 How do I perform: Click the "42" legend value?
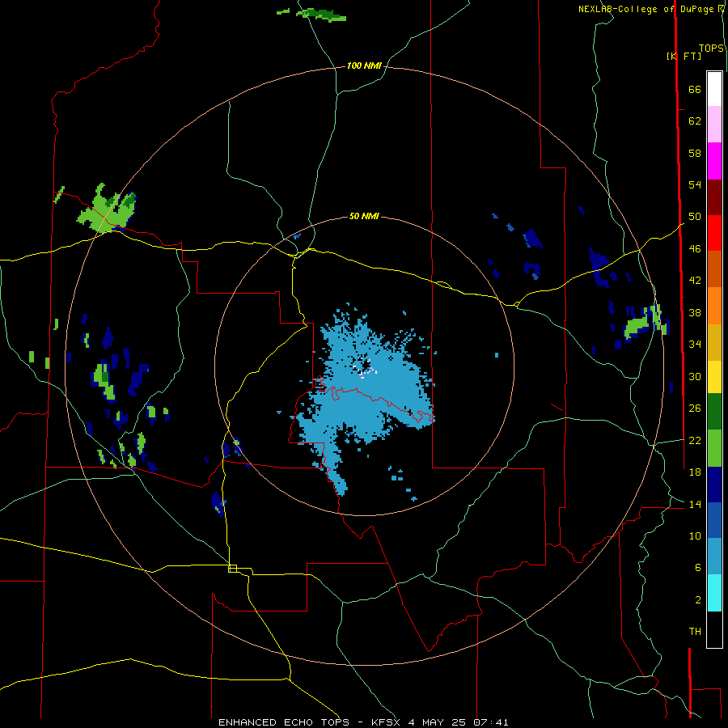695,281
